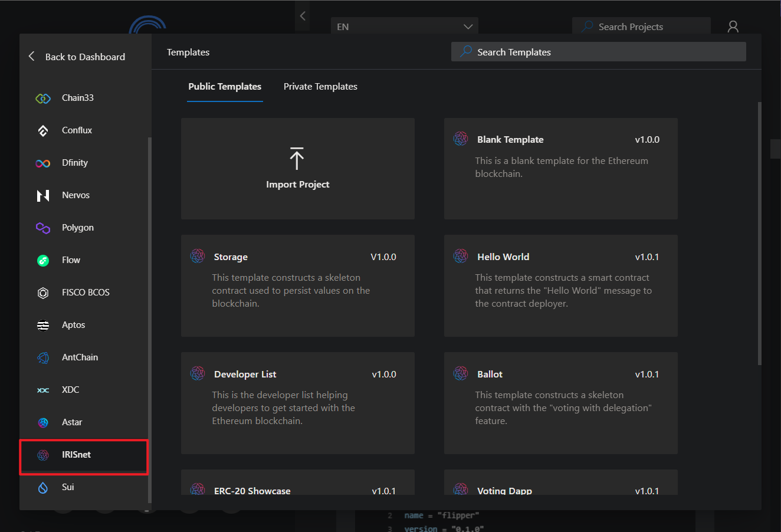Screen dimensions: 781x532
Task: Click the ERC-20 Showcase template title
Action: coord(252,491)
